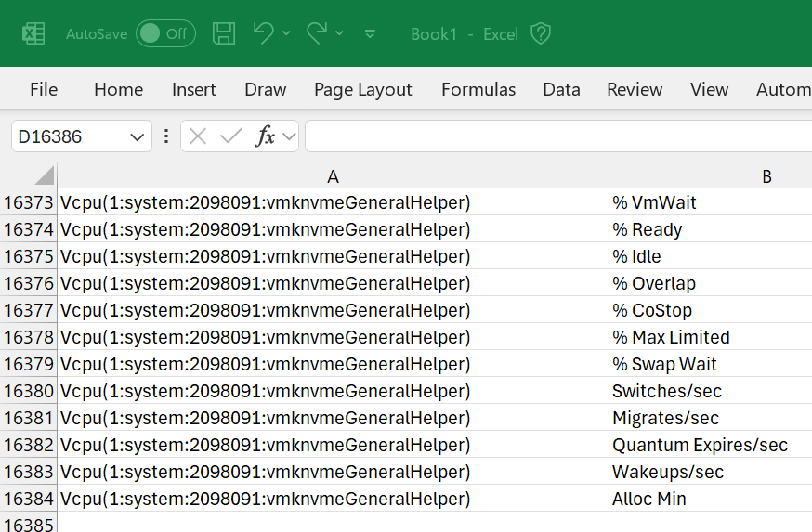This screenshot has height=532, width=812.
Task: Click the Insert Function fx icon
Action: (265, 136)
